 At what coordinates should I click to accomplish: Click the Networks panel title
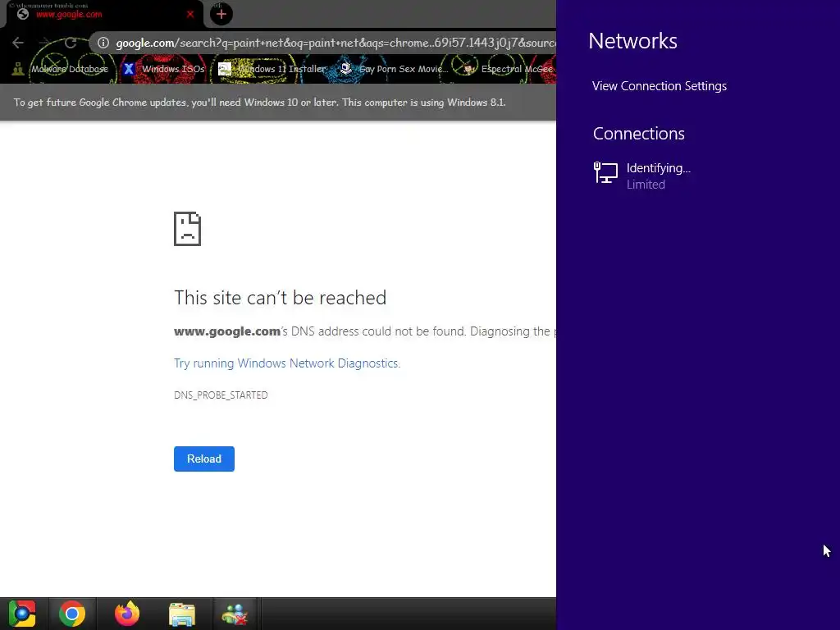coord(632,41)
